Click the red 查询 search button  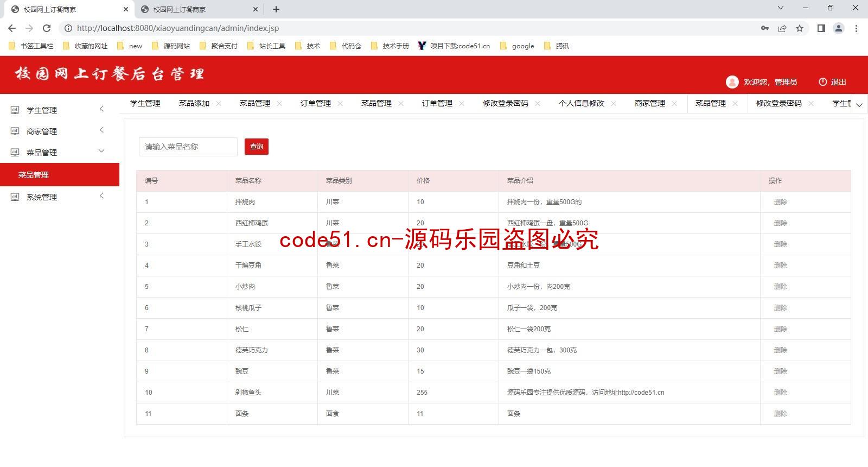coord(257,147)
